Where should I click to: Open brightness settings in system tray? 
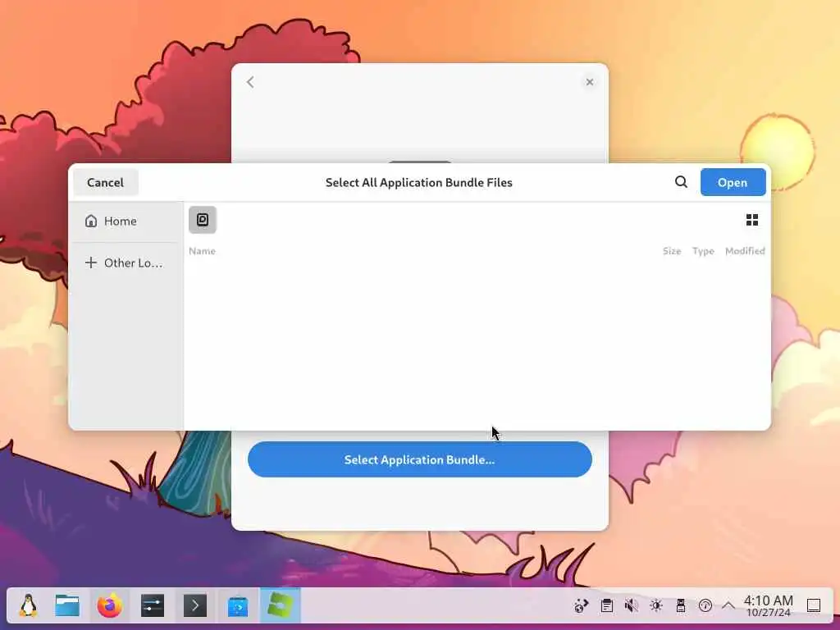click(x=656, y=606)
